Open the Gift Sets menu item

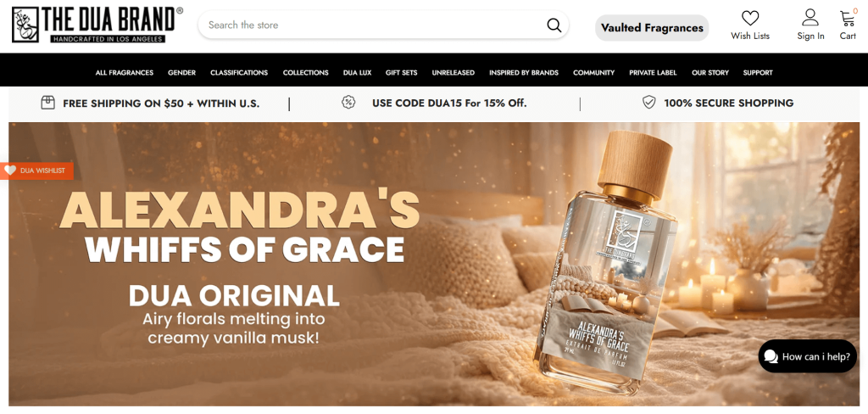401,73
